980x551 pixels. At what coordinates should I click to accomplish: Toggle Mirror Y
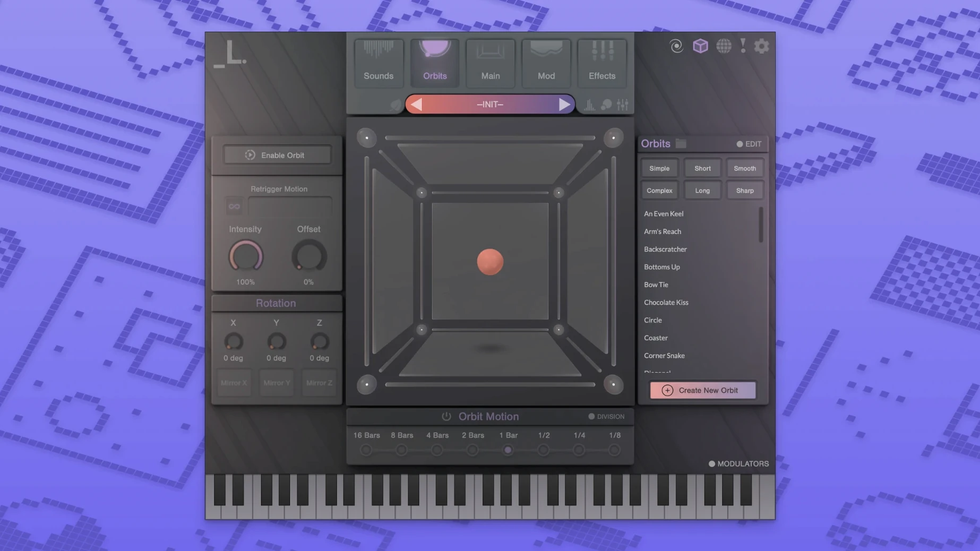tap(277, 383)
